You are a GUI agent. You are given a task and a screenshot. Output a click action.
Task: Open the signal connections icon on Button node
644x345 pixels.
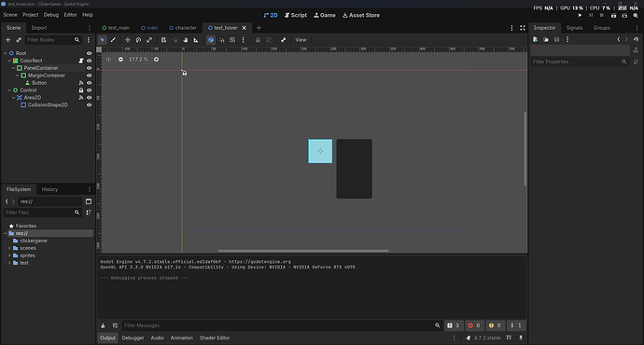[x=81, y=83]
